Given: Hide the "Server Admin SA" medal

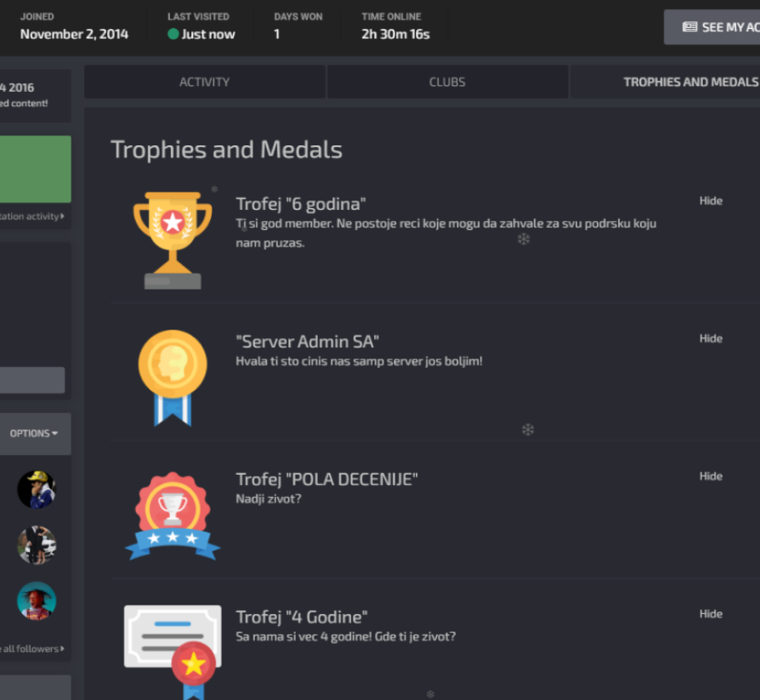Looking at the screenshot, I should tap(711, 338).
